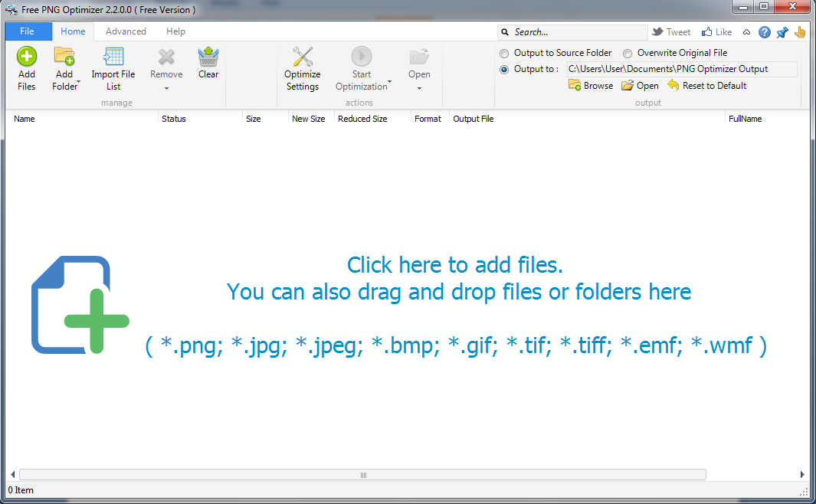Viewport: 816px width, 504px height.
Task: Select the 'Output to :' radio button
Action: pos(503,70)
